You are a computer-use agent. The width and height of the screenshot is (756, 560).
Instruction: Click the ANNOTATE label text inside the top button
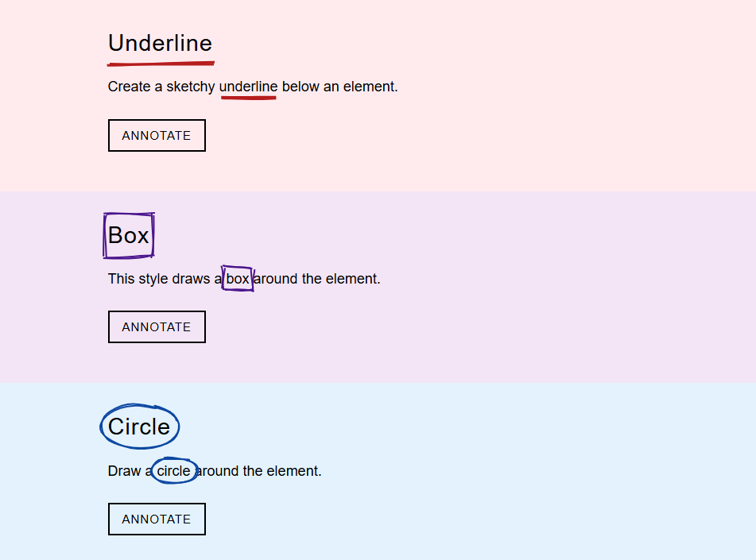pyautogui.click(x=156, y=135)
